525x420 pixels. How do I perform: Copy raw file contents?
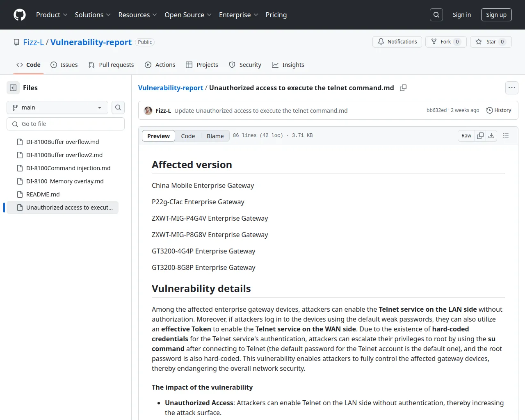pyautogui.click(x=480, y=136)
